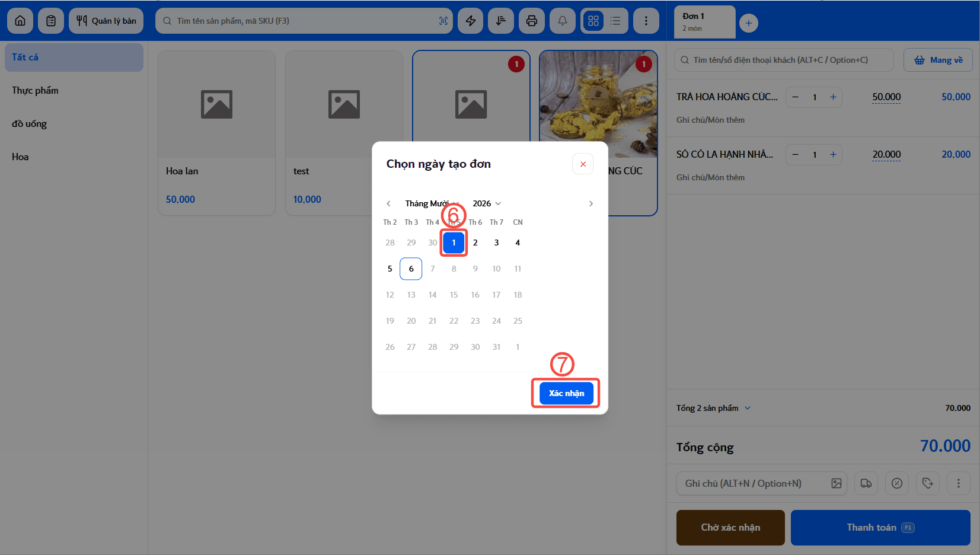Go to next month in calendar

click(590, 203)
